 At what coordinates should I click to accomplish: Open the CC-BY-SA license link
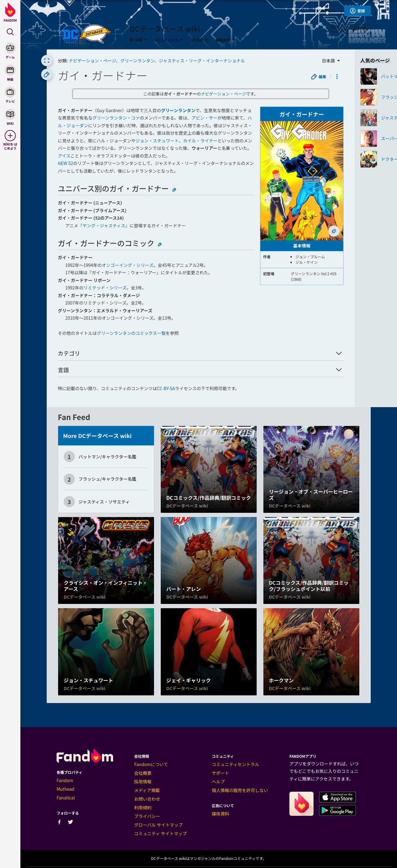point(166,389)
